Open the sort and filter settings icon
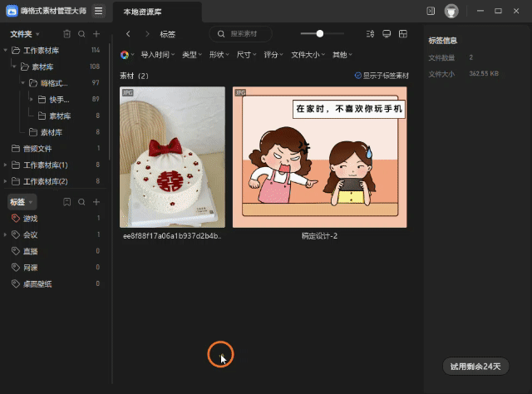The height and width of the screenshot is (394, 532). tap(370, 34)
